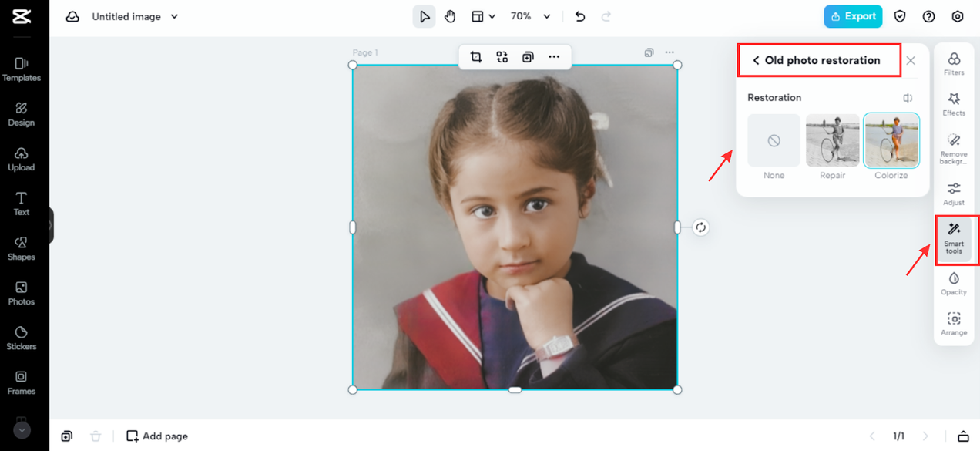Click the 1/1 page indicator

coord(899,436)
